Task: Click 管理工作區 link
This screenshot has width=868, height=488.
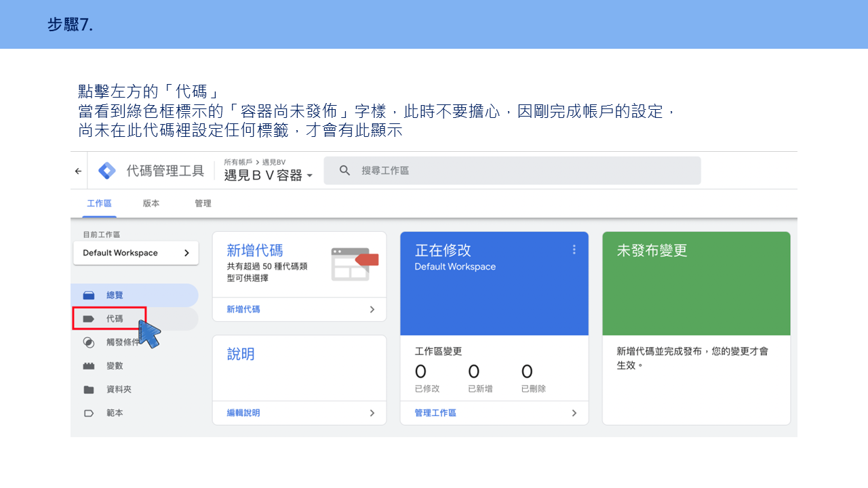Action: click(435, 413)
